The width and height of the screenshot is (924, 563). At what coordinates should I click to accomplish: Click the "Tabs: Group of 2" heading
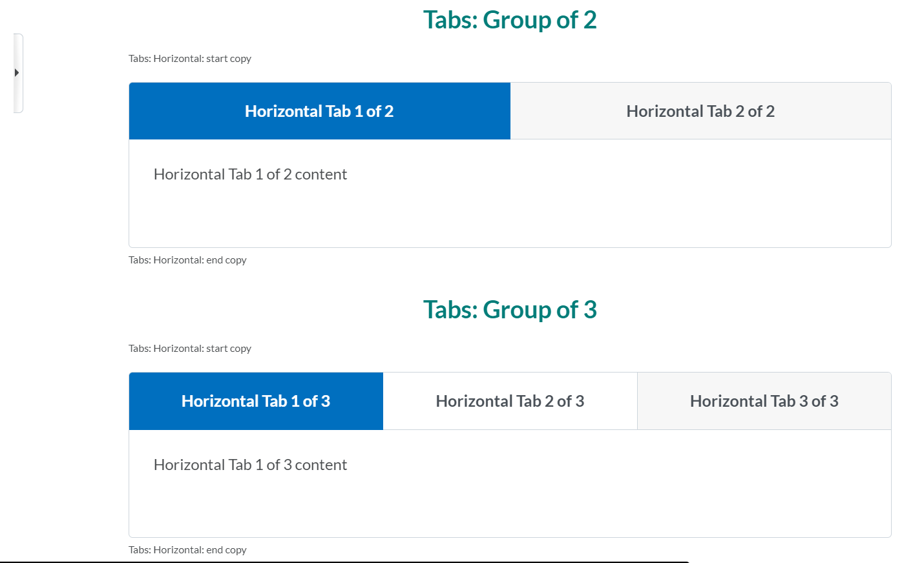click(509, 20)
